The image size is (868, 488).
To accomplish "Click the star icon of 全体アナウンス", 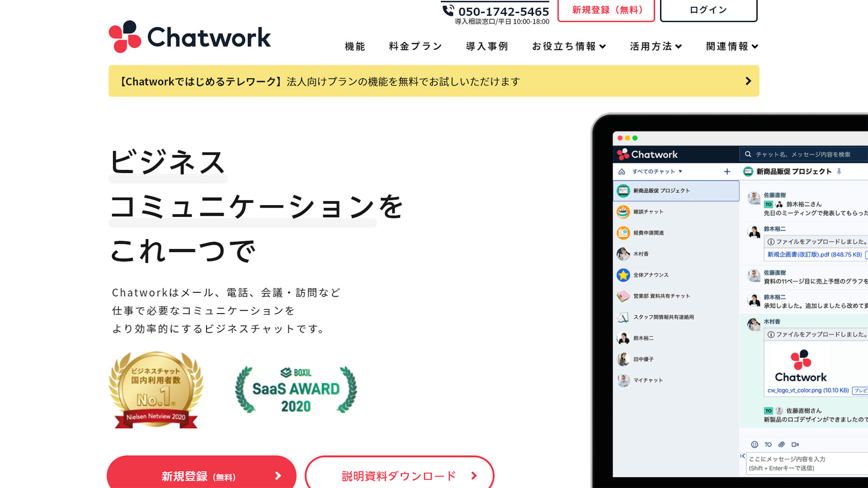I will [x=623, y=275].
